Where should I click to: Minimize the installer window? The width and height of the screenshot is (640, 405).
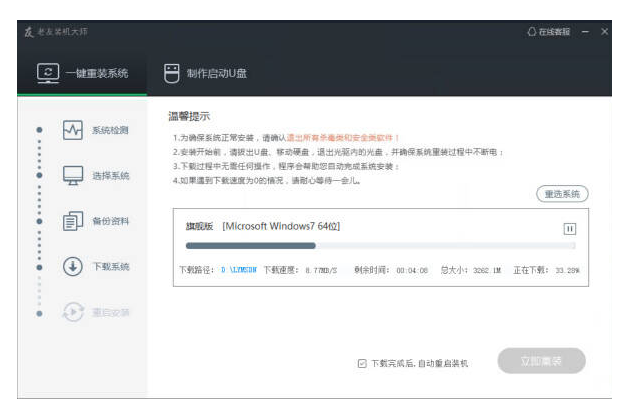pos(585,32)
